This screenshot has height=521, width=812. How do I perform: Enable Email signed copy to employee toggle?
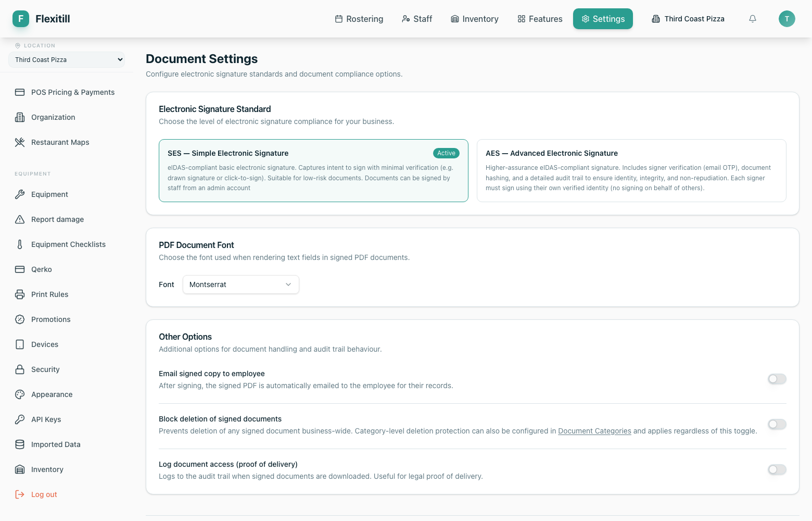[777, 379]
